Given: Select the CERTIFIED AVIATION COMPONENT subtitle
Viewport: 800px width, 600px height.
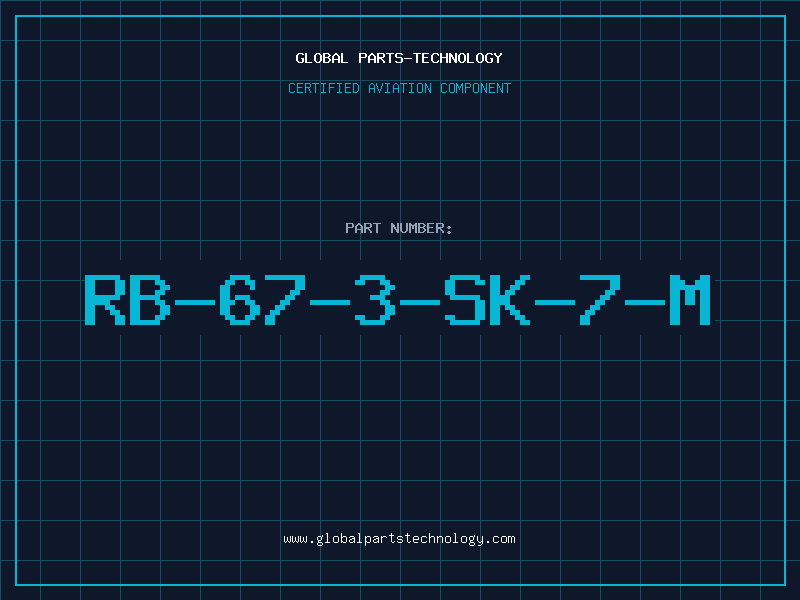Looking at the screenshot, I should coord(399,88).
